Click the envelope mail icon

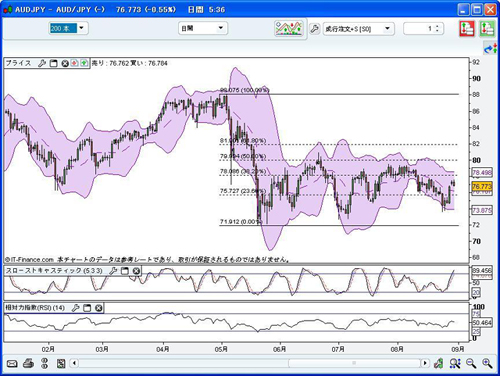pos(12,363)
